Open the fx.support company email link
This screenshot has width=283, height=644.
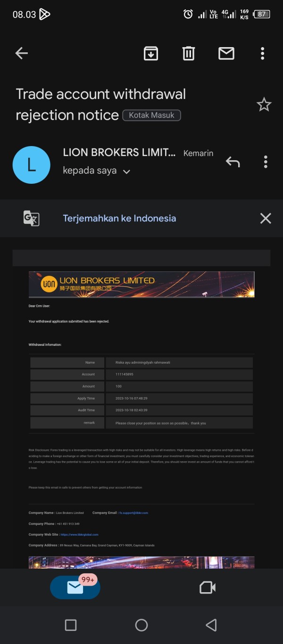pos(134,513)
